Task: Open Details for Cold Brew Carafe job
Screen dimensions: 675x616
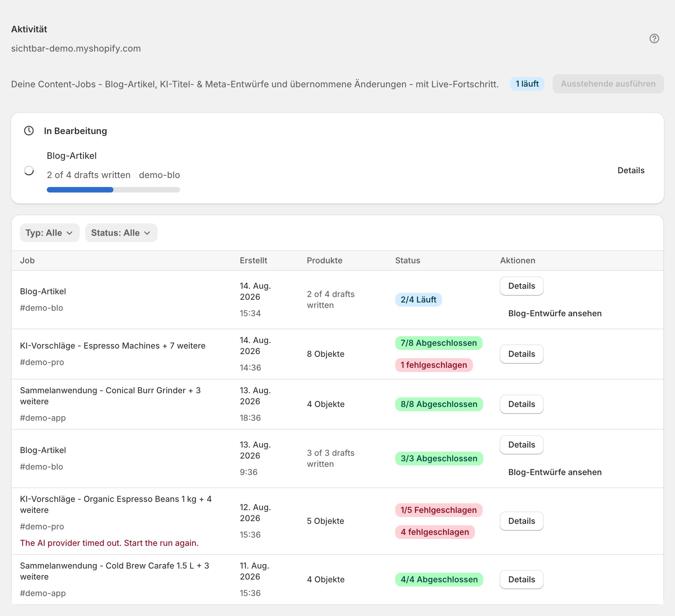Action: tap(521, 580)
